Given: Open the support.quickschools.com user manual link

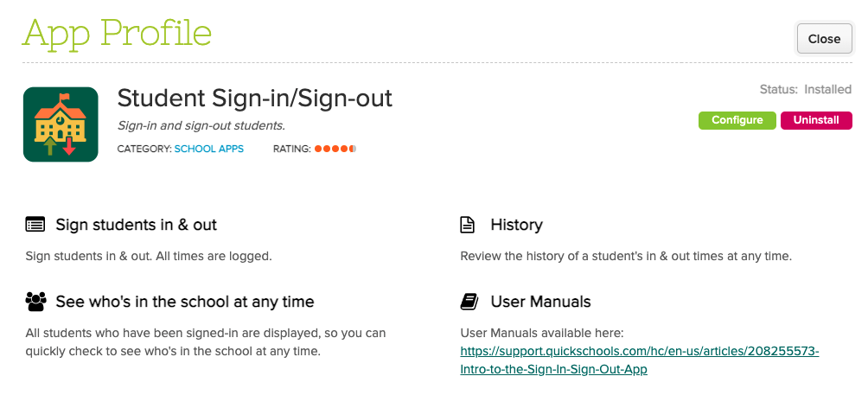Looking at the screenshot, I should pos(639,352).
